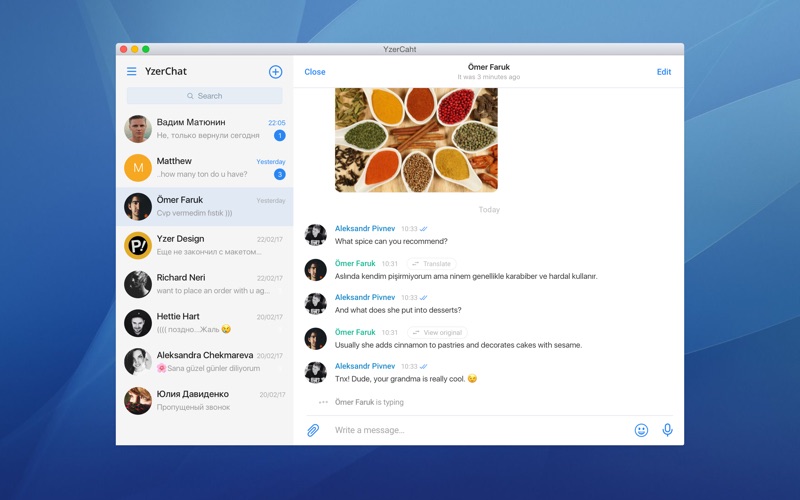Click the Turkish message starting 'Aslında kendim'

tap(466, 277)
